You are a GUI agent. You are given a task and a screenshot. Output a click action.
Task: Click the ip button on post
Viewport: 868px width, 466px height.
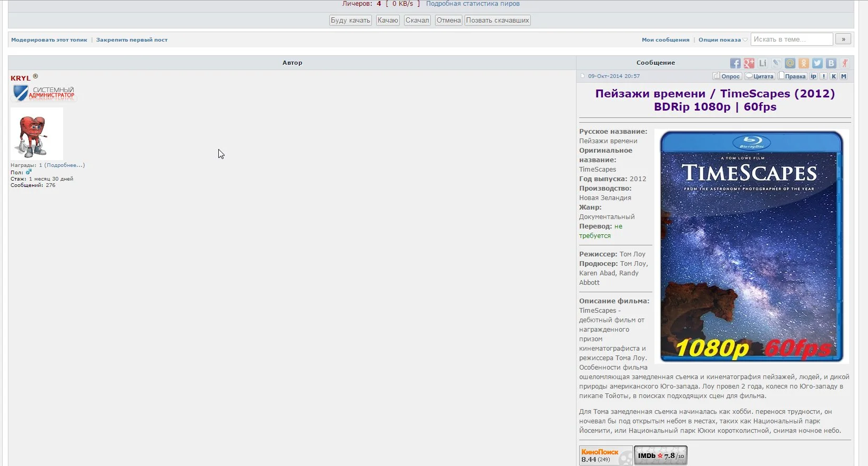tap(813, 76)
